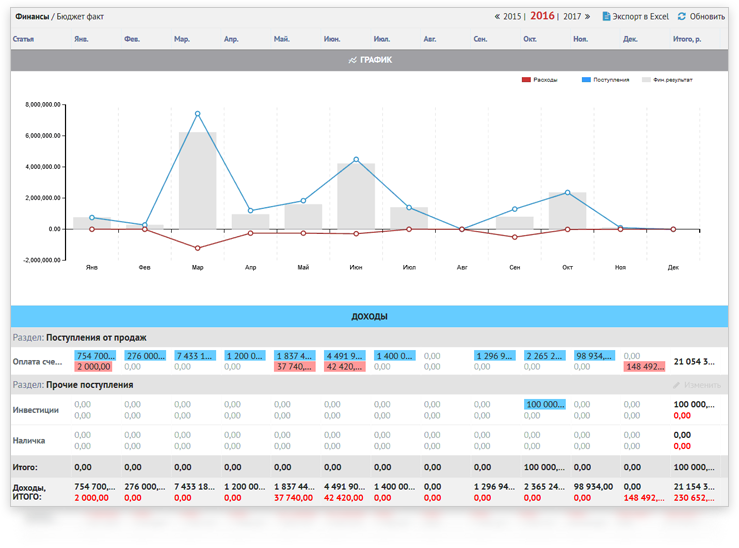Image resolution: width=739 pixels, height=548 pixels.
Task: Click the refresh arrows icon
Action: 682,17
